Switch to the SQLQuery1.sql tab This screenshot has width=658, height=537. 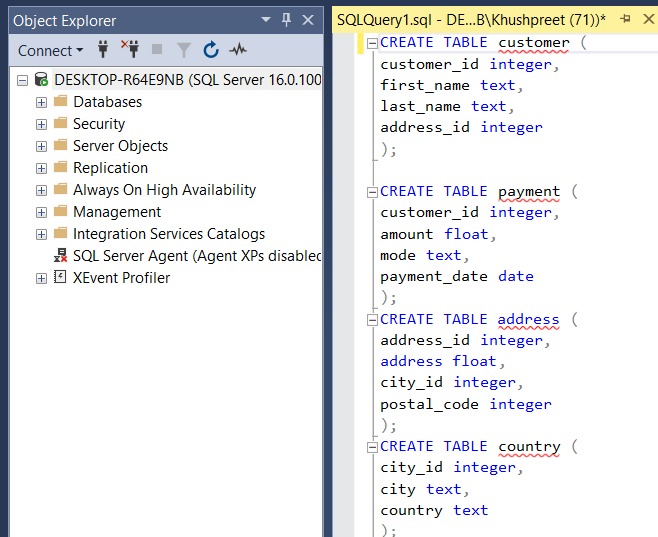[x=471, y=20]
